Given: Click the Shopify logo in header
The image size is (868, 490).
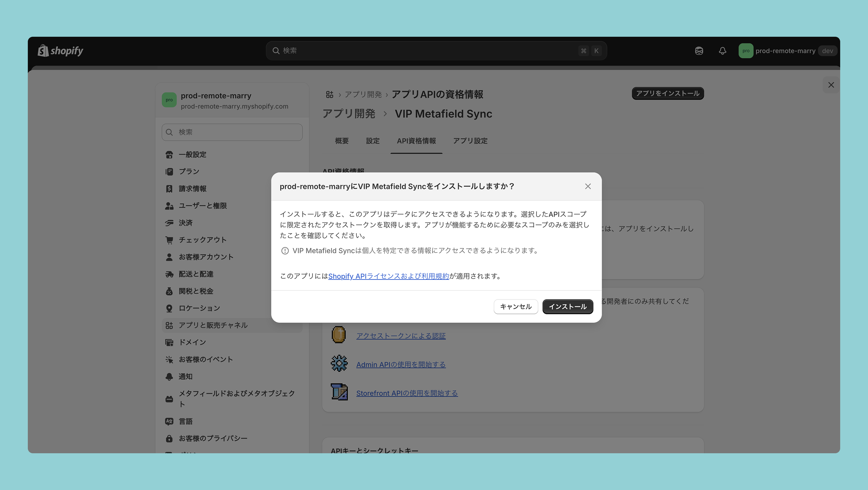Looking at the screenshot, I should click(x=60, y=51).
